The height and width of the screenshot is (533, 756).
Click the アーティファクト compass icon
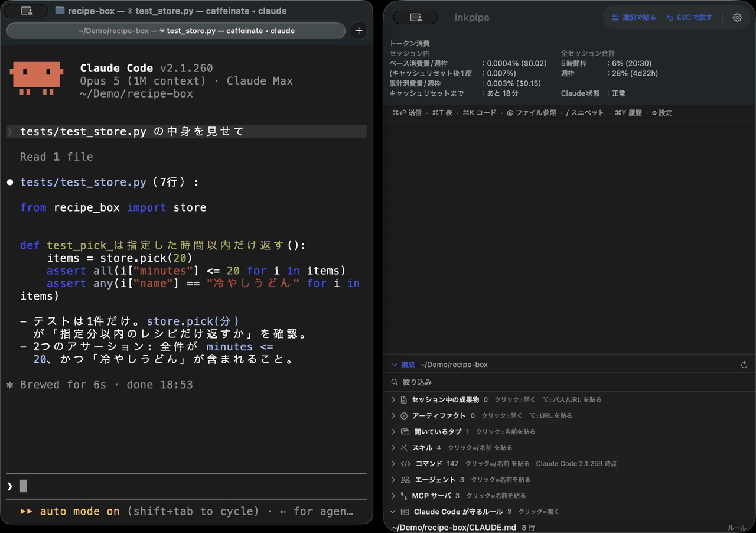[x=404, y=416]
